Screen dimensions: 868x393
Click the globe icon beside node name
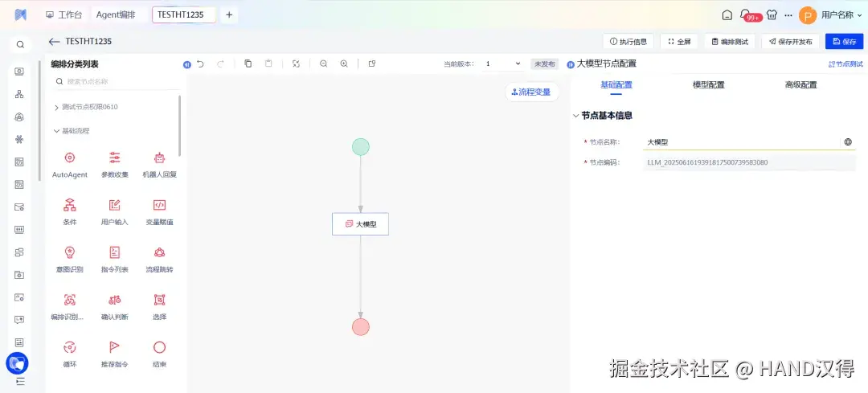[848, 142]
